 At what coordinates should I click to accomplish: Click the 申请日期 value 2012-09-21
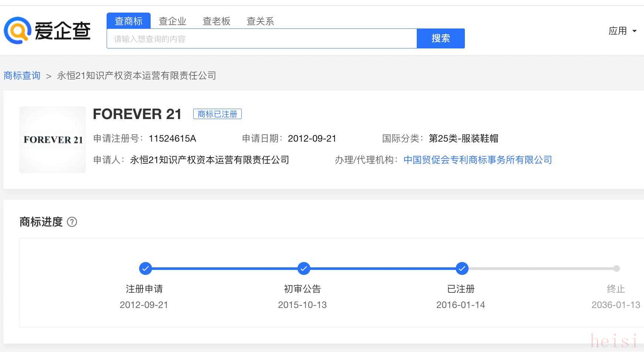point(312,139)
